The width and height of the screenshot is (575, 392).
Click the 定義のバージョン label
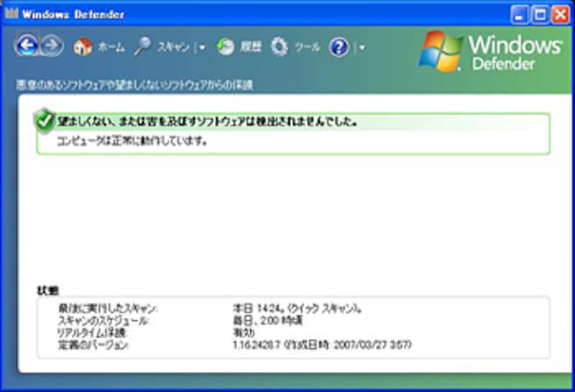pyautogui.click(x=93, y=345)
